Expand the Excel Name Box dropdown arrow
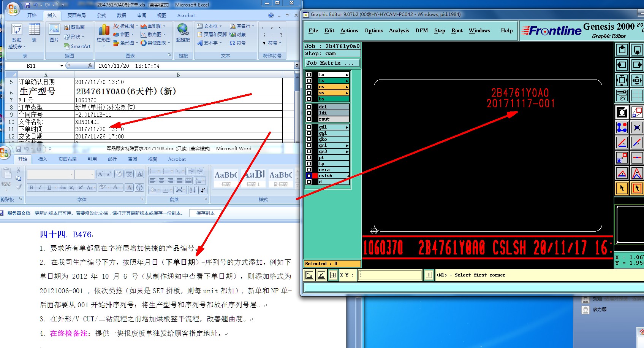Viewport: 644px width, 348px height. (62, 66)
